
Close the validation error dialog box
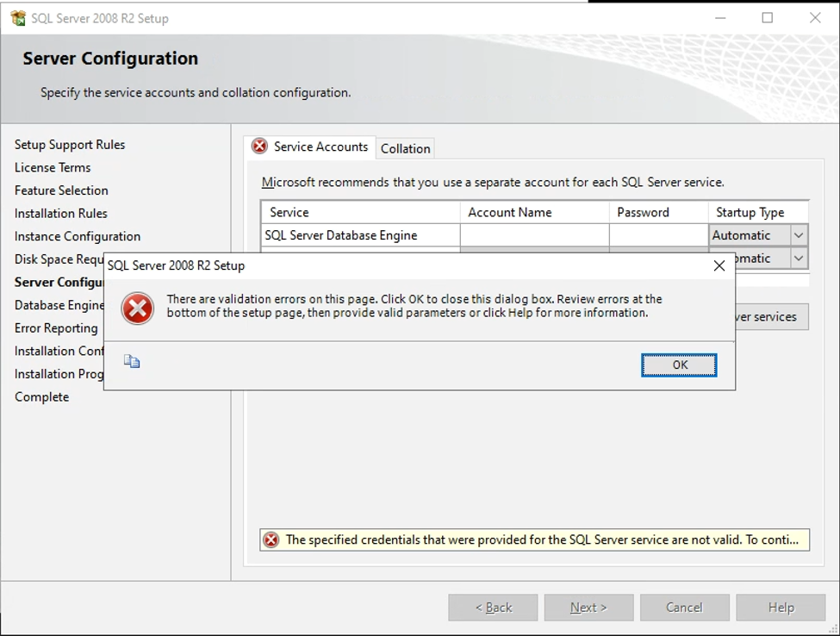tap(719, 265)
